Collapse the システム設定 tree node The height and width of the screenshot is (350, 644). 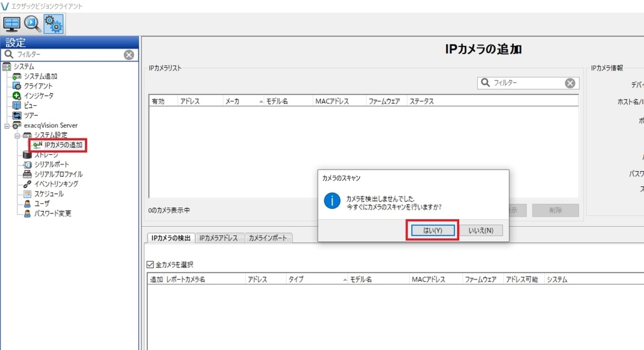point(17,136)
